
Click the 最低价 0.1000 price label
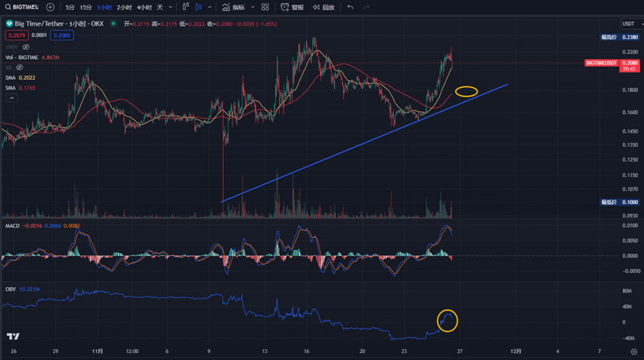[619, 202]
